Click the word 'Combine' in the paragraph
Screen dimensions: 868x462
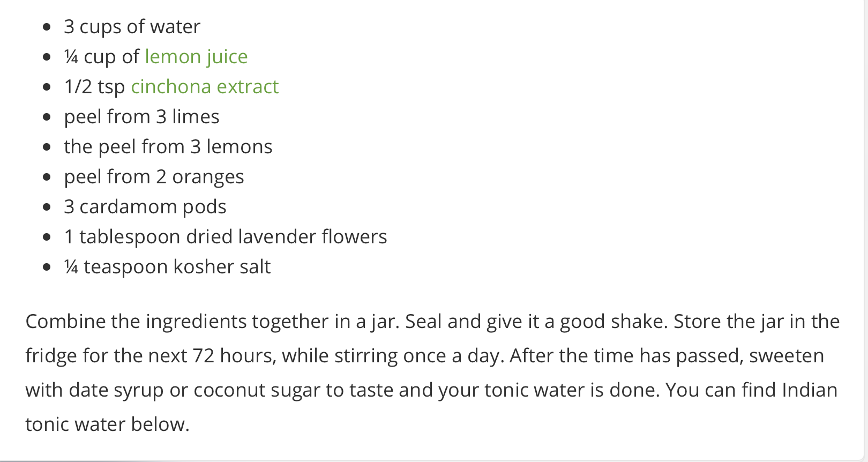click(x=65, y=322)
